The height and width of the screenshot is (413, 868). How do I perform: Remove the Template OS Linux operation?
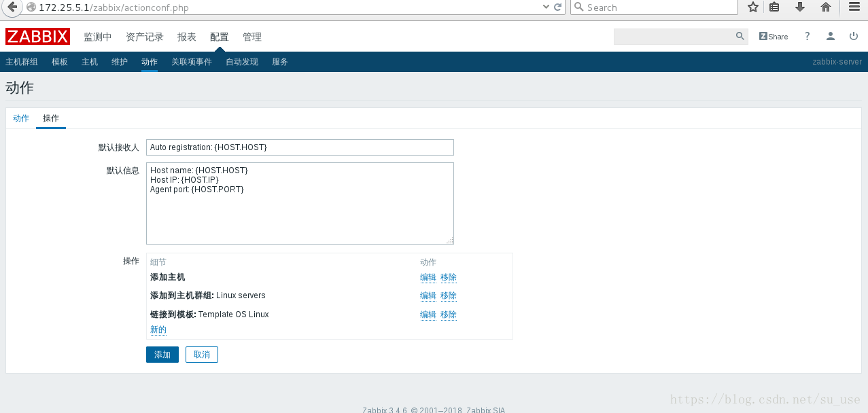tap(449, 315)
